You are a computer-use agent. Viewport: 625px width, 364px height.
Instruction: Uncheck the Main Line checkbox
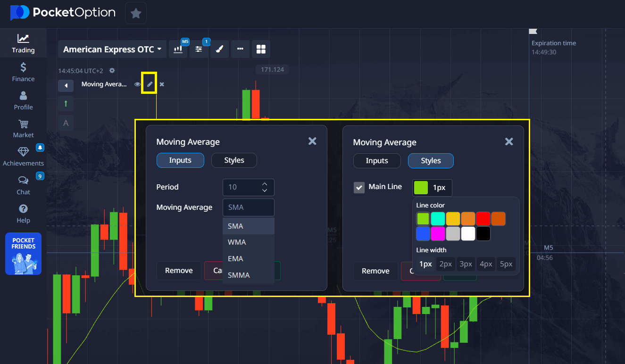(359, 188)
